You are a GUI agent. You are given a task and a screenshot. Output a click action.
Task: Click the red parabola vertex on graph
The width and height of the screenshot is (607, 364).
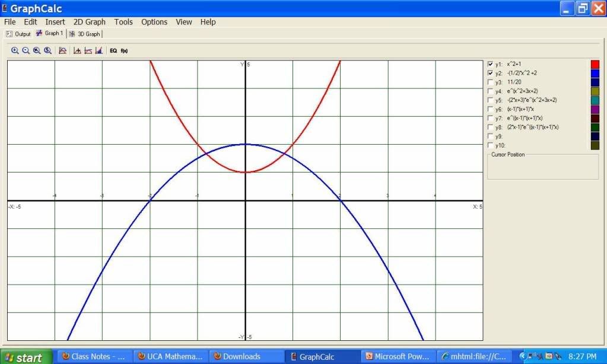click(245, 172)
